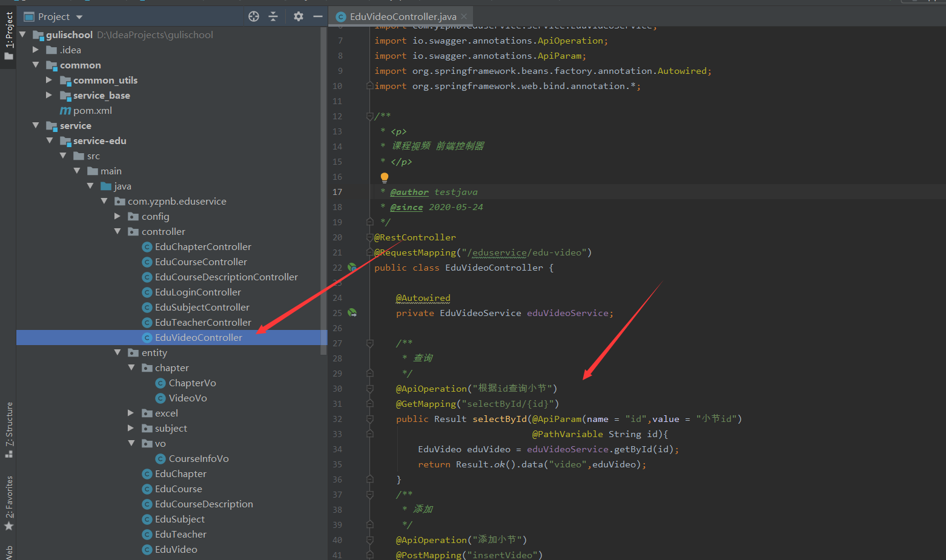Open the 1: Project tool window tab
This screenshot has height=560, width=946.
(x=8, y=35)
